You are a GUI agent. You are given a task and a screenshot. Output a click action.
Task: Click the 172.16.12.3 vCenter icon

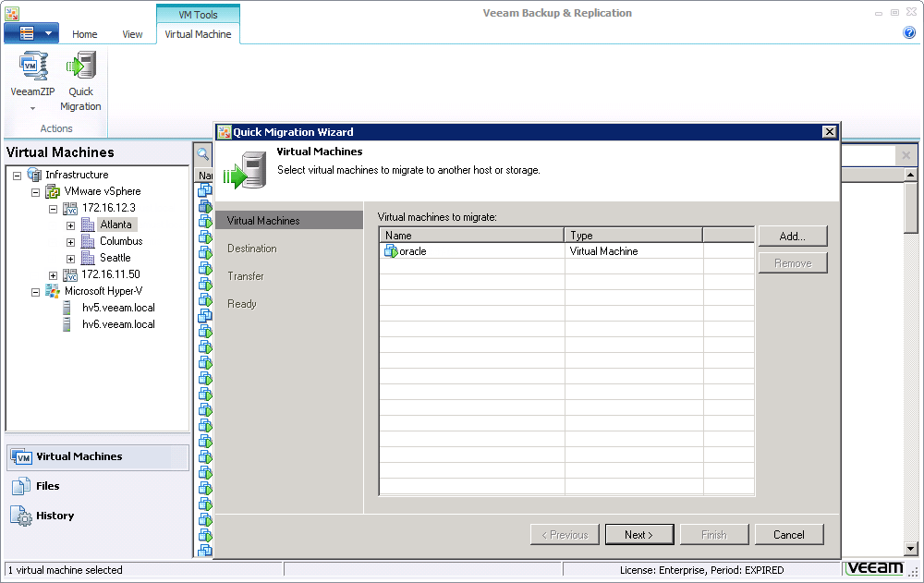click(x=70, y=208)
